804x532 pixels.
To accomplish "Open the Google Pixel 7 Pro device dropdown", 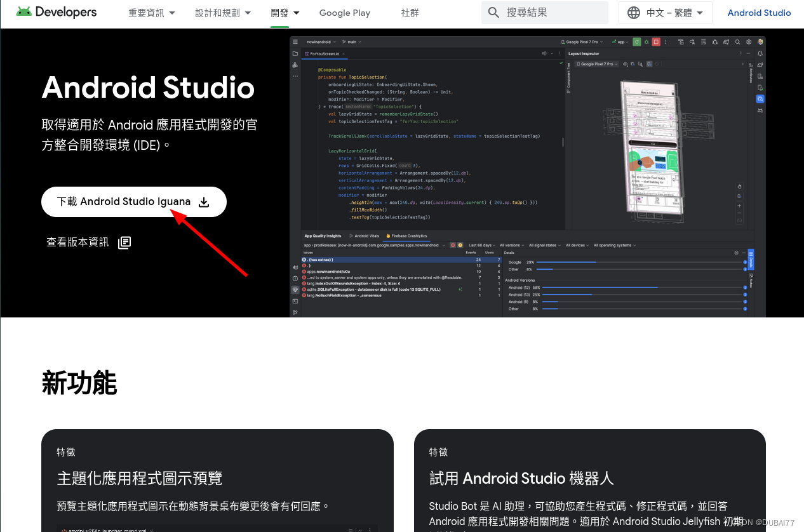I will click(x=597, y=63).
